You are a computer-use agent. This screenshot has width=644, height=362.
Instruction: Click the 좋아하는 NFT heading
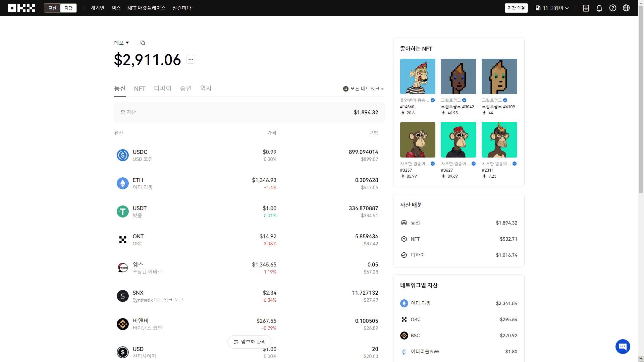pos(416,49)
